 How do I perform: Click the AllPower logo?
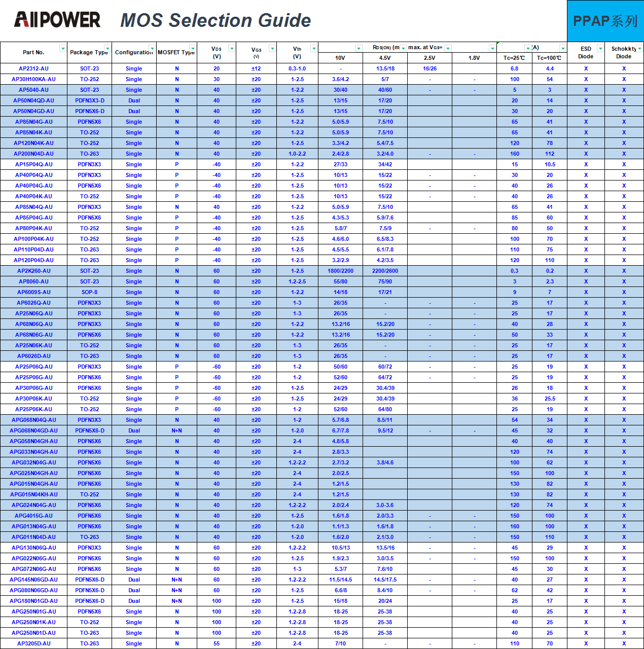tap(57, 20)
